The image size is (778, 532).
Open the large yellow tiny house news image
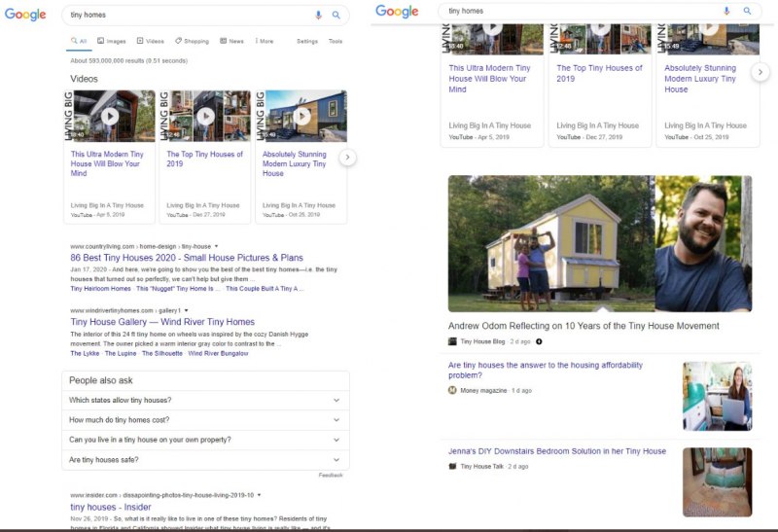(600, 243)
